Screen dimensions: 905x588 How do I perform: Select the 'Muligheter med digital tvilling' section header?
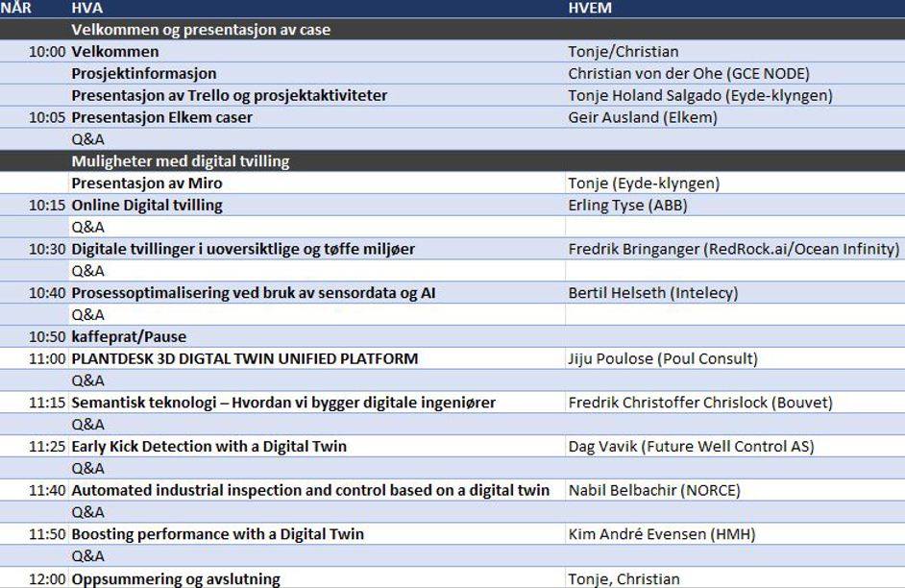click(x=181, y=161)
